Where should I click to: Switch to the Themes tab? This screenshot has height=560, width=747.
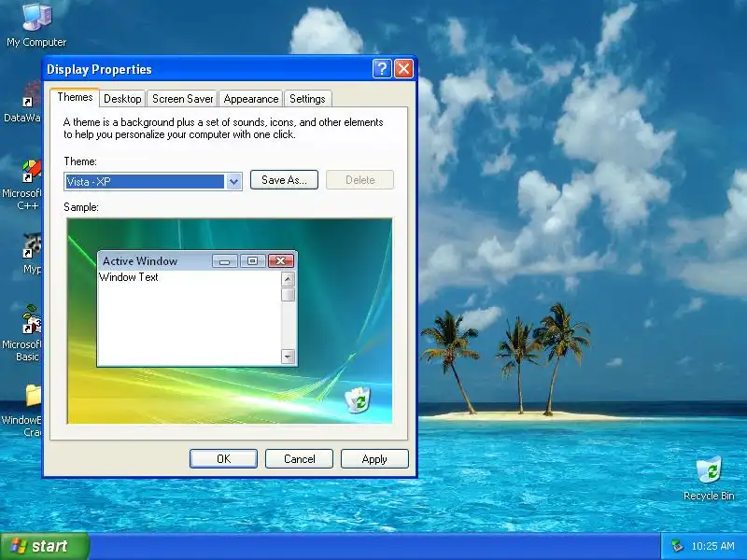pos(75,97)
